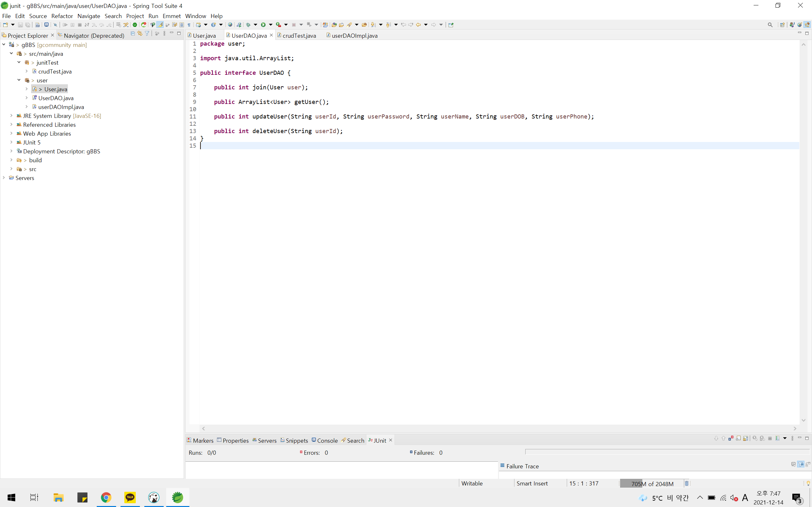Click the Debug bug icon in toolbar
812x507 pixels.
(248, 25)
